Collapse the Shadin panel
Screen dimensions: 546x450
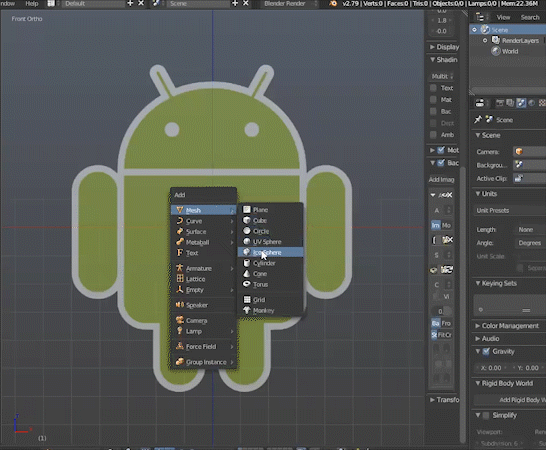(432, 60)
